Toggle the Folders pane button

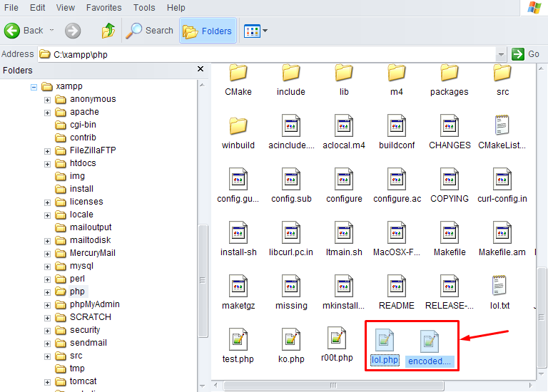[x=208, y=31]
